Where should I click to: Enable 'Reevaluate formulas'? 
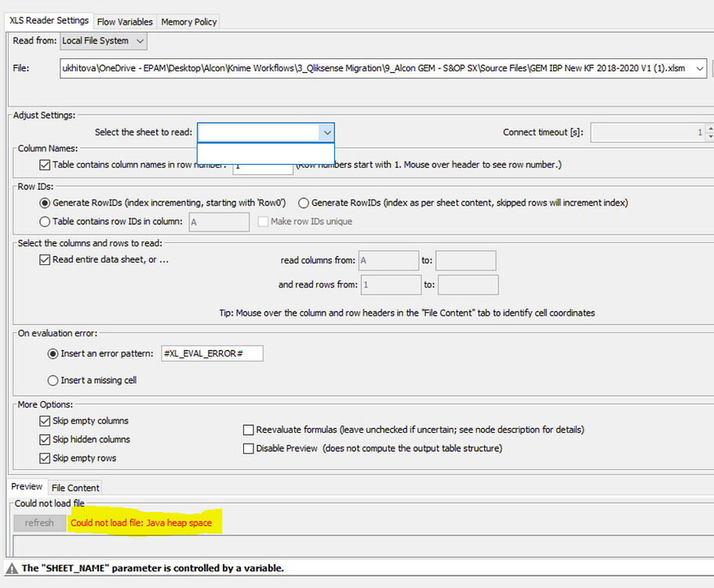coord(248,430)
